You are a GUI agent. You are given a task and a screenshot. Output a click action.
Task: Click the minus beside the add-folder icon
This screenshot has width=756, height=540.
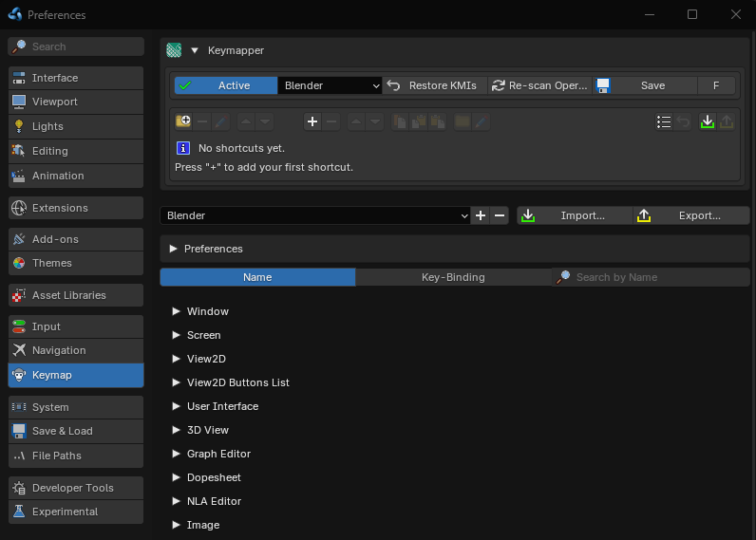click(202, 121)
